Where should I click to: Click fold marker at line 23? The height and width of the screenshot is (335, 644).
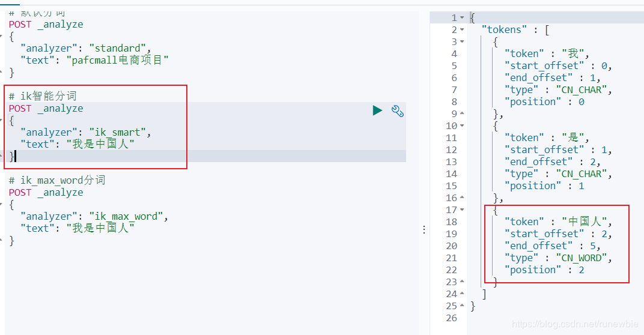(462, 282)
